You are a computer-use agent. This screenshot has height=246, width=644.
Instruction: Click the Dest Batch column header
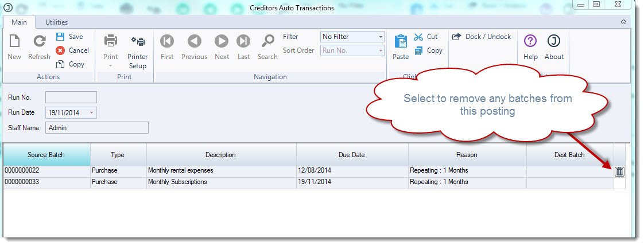pyautogui.click(x=569, y=155)
